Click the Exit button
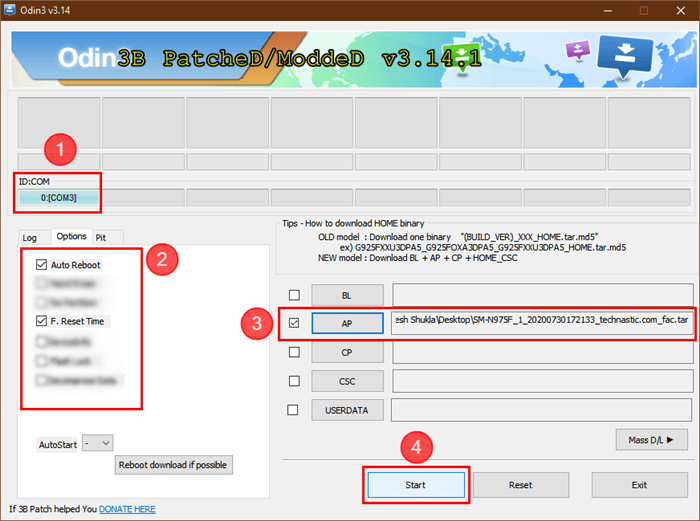700x521 pixels. 639,485
